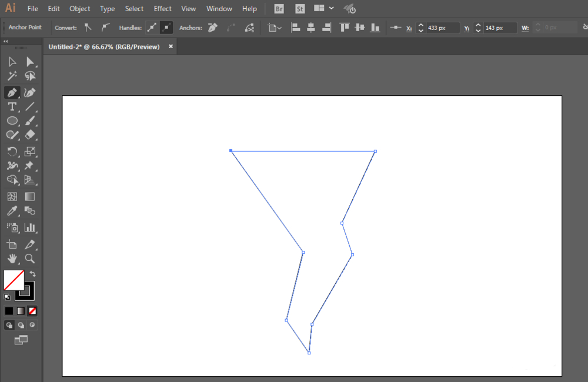The width and height of the screenshot is (588, 382).
Task: Open the Edit menu
Action: tap(54, 9)
